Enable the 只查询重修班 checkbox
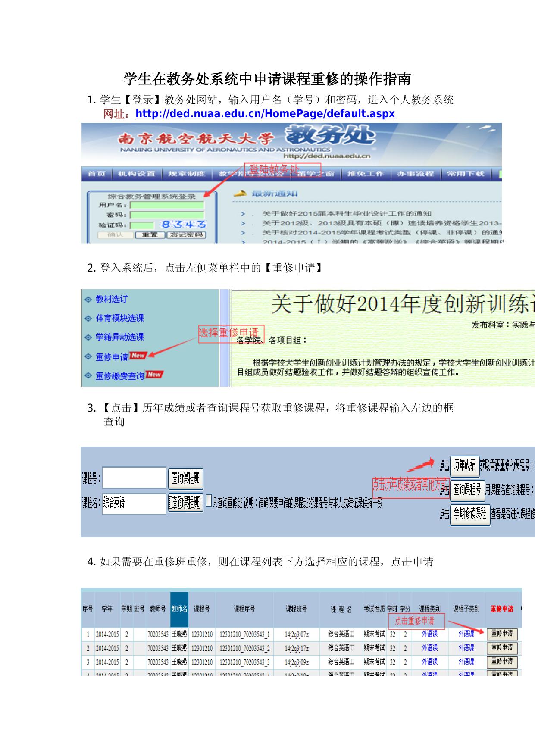The width and height of the screenshot is (535, 756). pyautogui.click(x=209, y=501)
